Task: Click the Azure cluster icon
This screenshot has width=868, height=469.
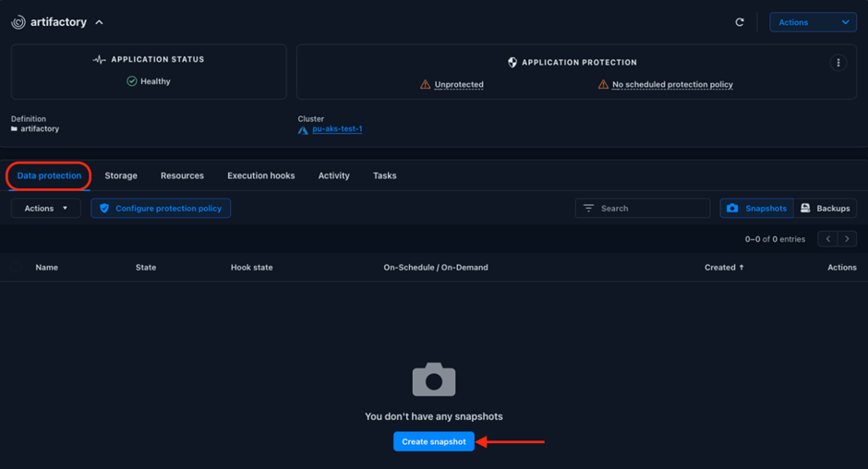Action: (303, 130)
